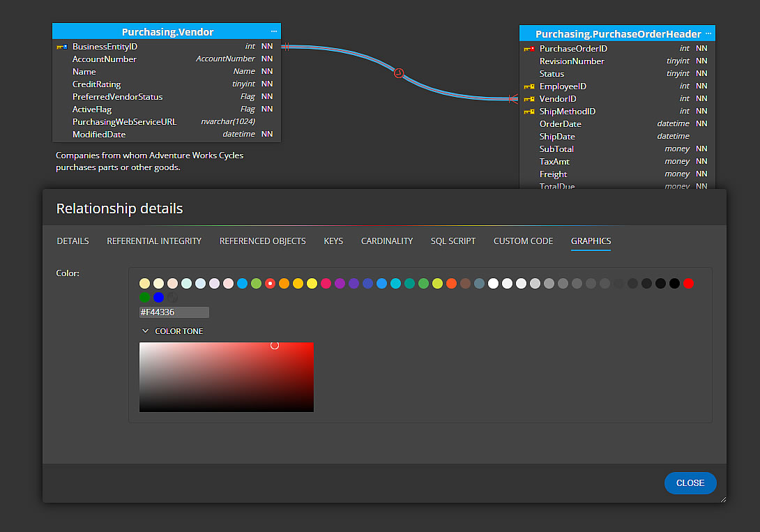
Task: Switch to the CARDINALITY tab
Action: (386, 241)
